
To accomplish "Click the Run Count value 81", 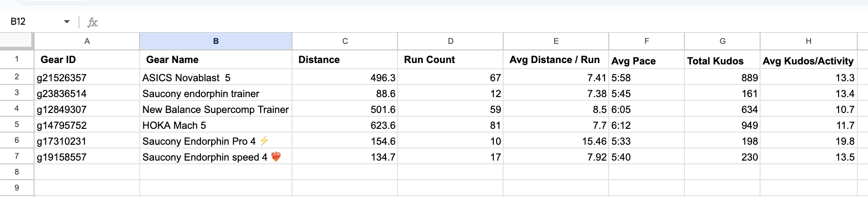I will click(x=450, y=125).
